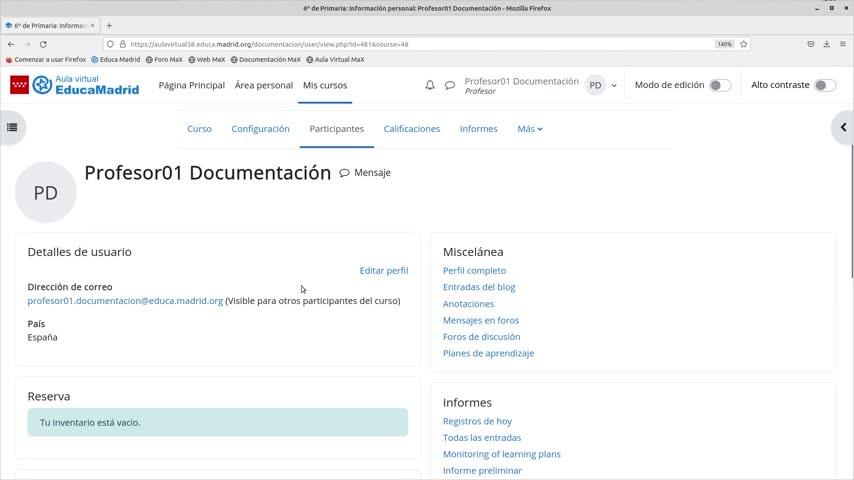Click the Mensaje button beside the name

coord(365,173)
